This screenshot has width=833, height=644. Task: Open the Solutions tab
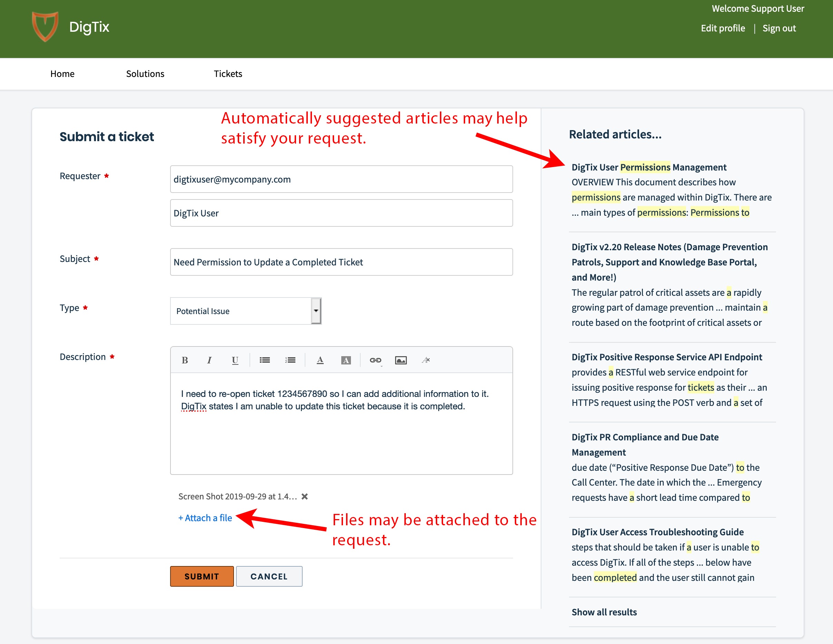tap(145, 74)
